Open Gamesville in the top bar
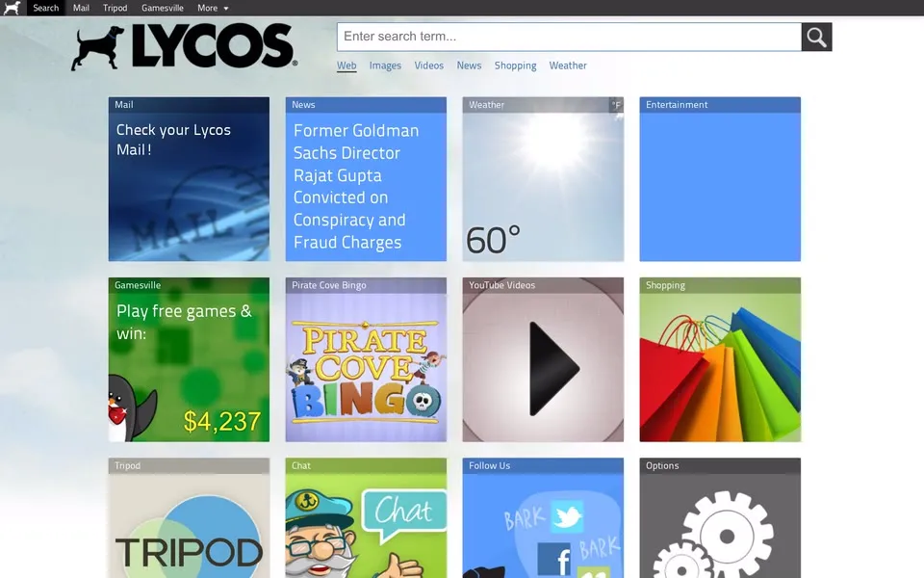 [x=162, y=8]
